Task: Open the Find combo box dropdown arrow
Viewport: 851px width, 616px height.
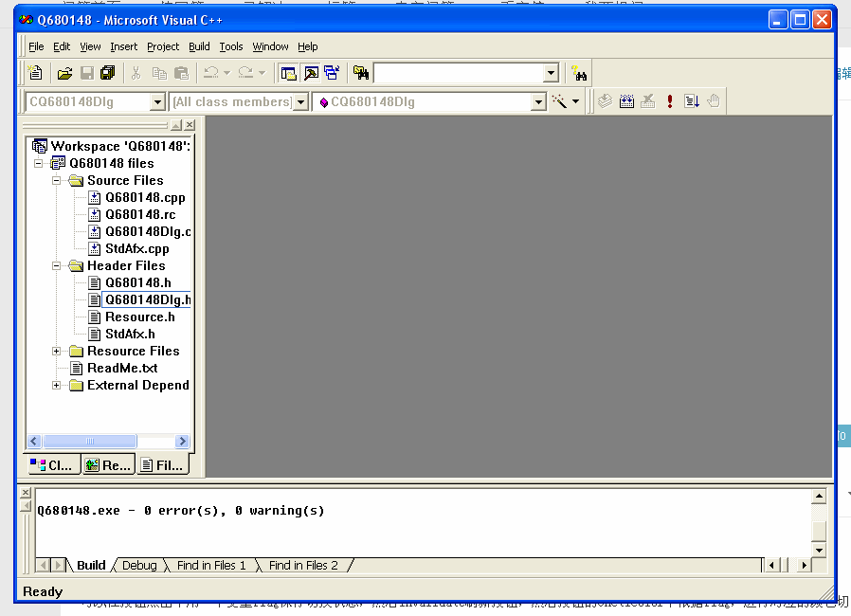Action: pos(551,73)
